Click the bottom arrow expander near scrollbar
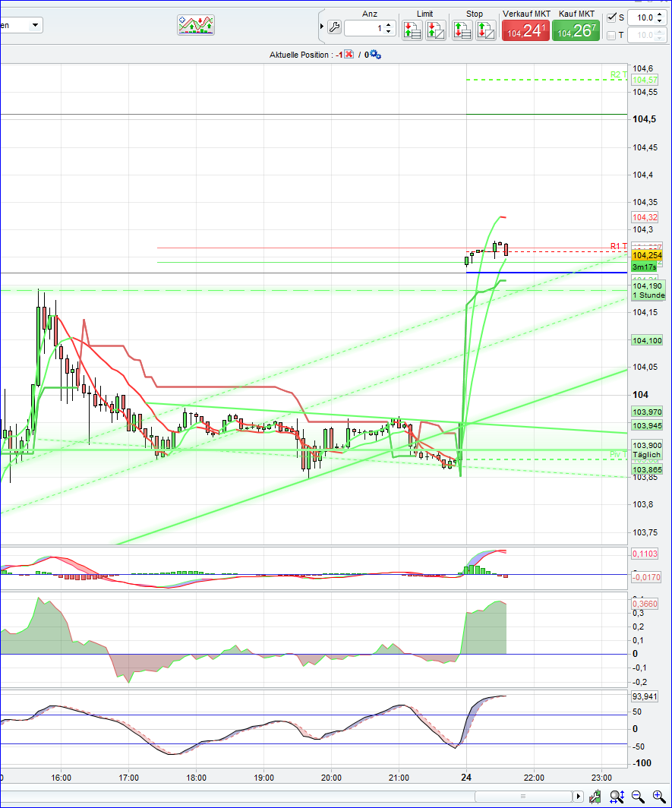Image resolution: width=672 pixels, height=808 pixels. (x=578, y=796)
